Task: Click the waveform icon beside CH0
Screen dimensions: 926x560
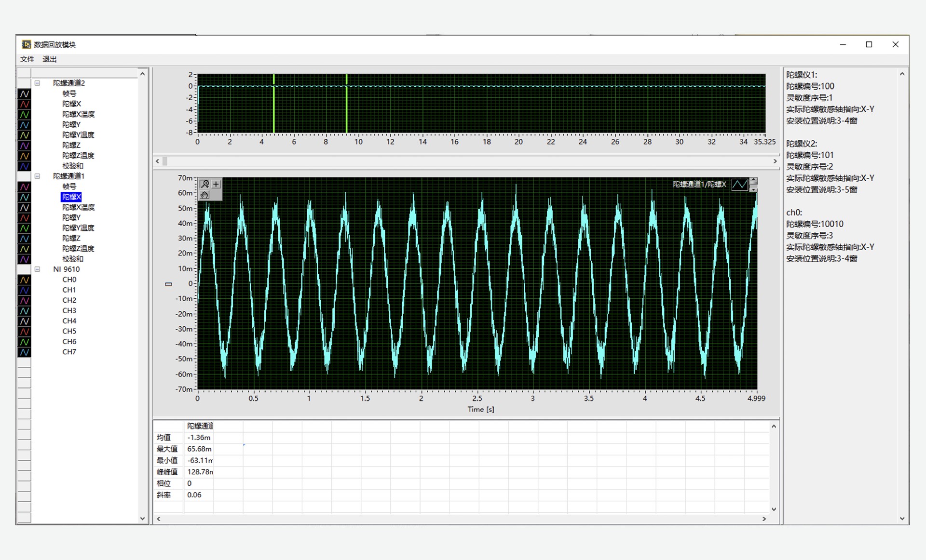Action: (24, 280)
